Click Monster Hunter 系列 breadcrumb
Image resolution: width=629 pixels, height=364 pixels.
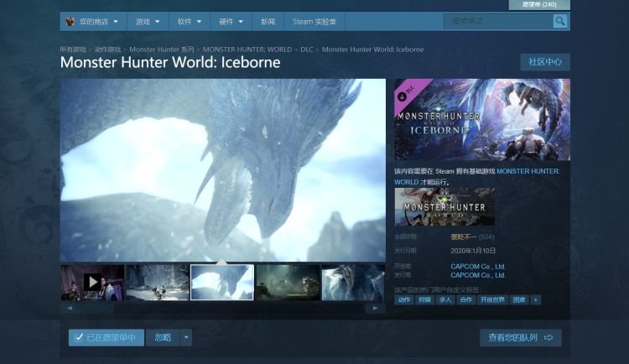pos(162,49)
